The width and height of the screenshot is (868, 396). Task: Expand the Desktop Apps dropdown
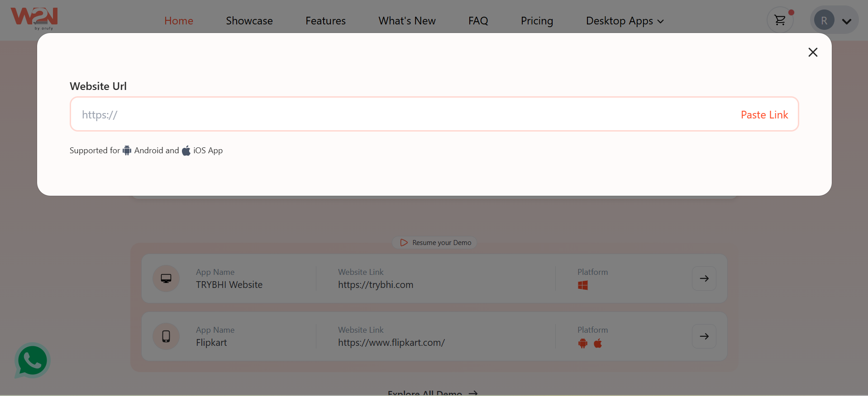tap(625, 21)
